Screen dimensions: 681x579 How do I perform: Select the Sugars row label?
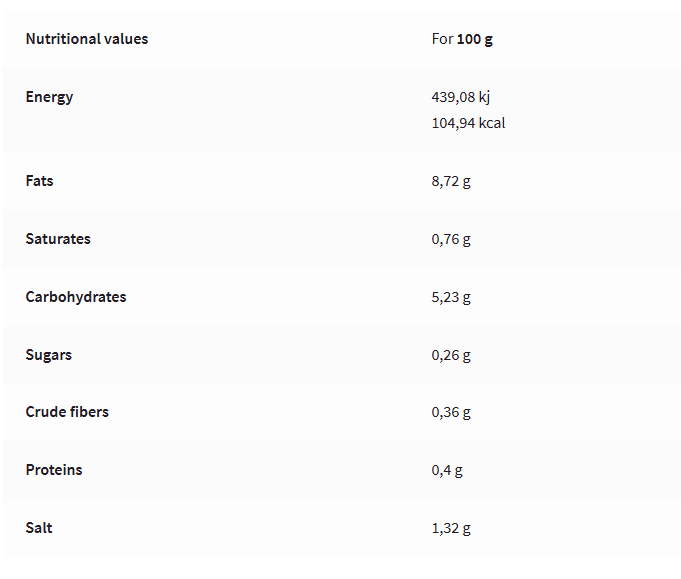[x=49, y=355]
